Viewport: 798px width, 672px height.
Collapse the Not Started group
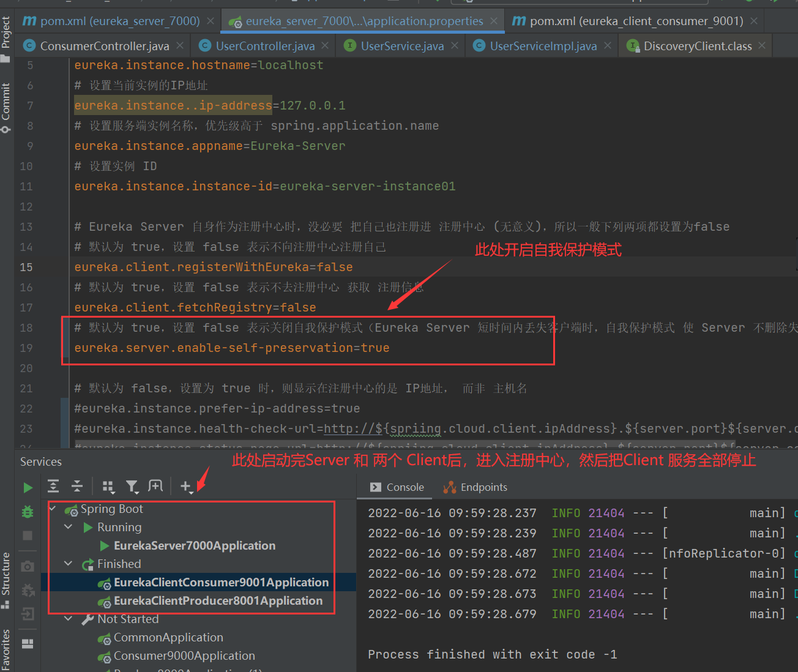tap(69, 619)
